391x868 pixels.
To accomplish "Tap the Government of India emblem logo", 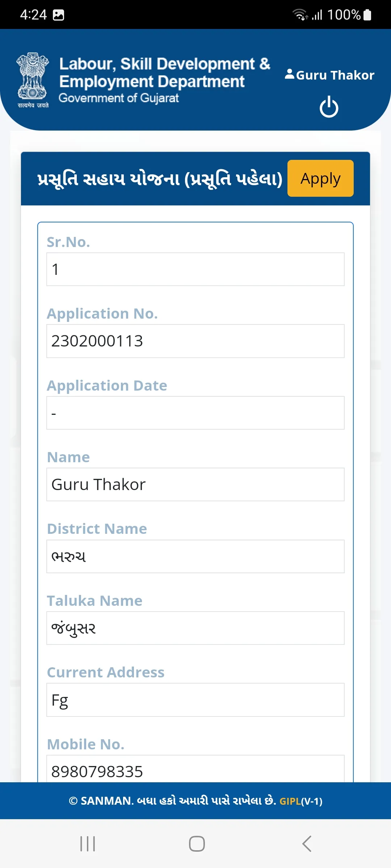I will pyautogui.click(x=33, y=80).
